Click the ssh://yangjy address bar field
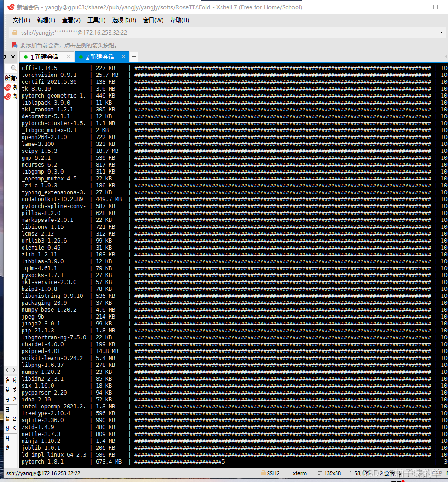Viewport: 448px width, 482px height. click(x=227, y=33)
